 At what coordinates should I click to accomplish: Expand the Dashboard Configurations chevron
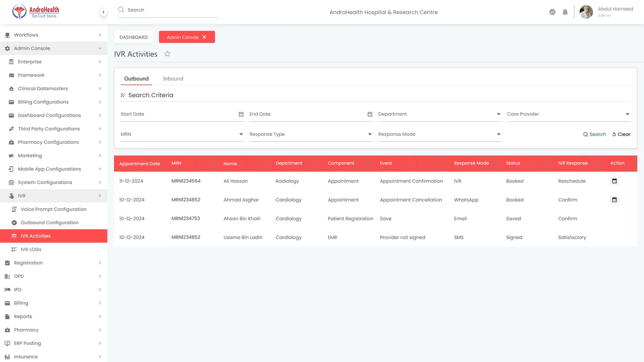pyautogui.click(x=100, y=116)
